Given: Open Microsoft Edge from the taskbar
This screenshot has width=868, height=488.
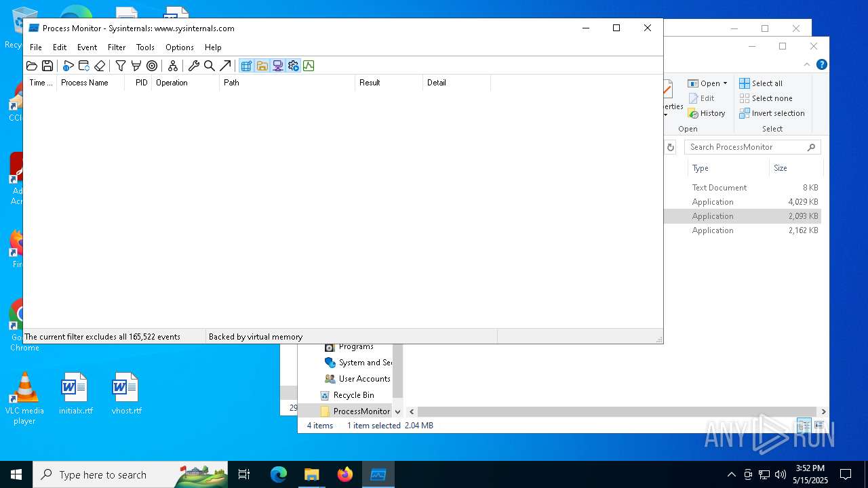Looking at the screenshot, I should [279, 474].
